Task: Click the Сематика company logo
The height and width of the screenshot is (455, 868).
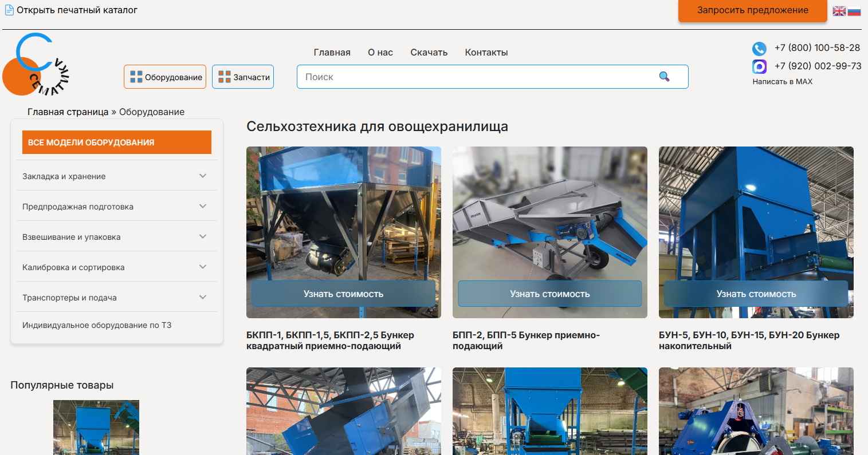Action: point(36,64)
